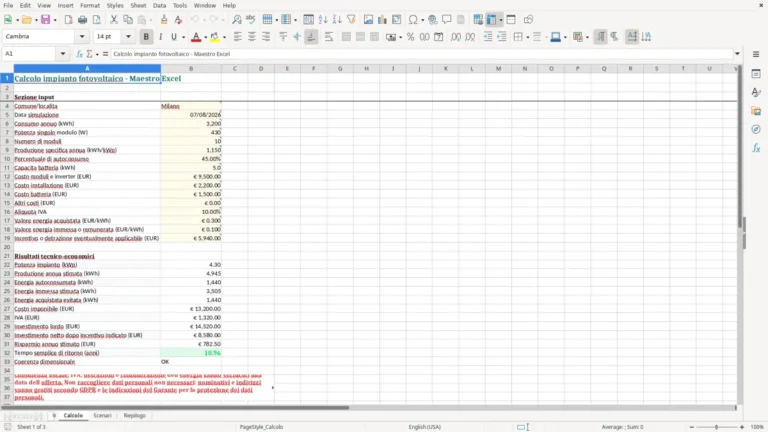The image size is (768, 432).
Task: Activate Clone Formatting paintbrush
Action: click(164, 20)
